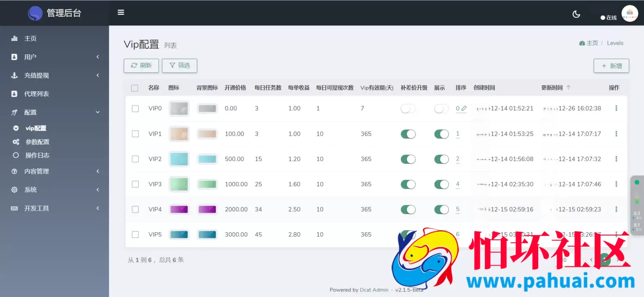Collapse the 配置 menu chevron
Image resolution: width=644 pixels, height=297 pixels.
coord(97,112)
